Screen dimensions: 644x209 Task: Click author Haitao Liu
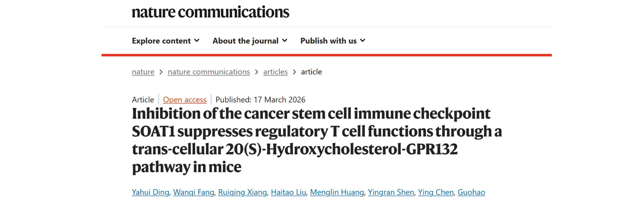point(288,192)
